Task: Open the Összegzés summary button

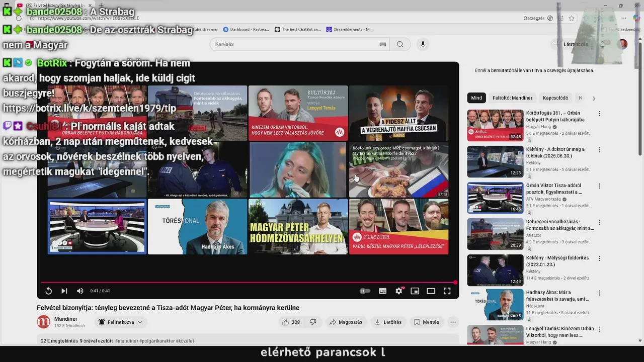Action: click(x=538, y=18)
